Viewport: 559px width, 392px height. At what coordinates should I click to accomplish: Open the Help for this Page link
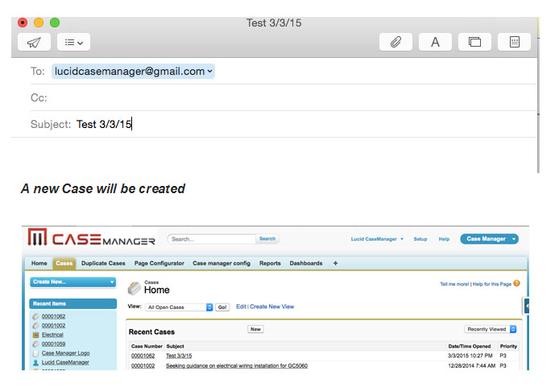pyautogui.click(x=492, y=284)
